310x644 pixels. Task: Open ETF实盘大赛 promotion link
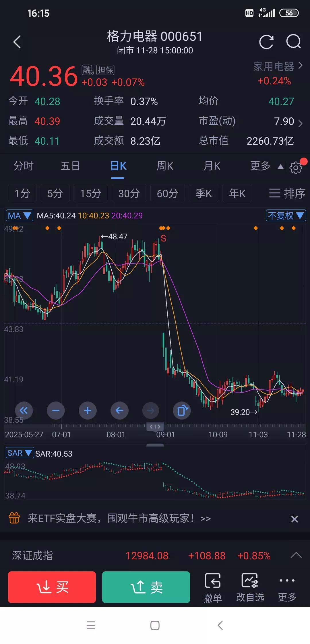pos(119,518)
